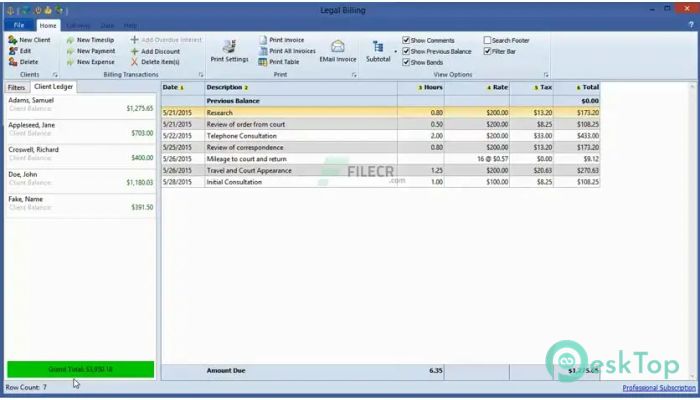
Task: Select the Review of correspondence row
Action: point(380,147)
